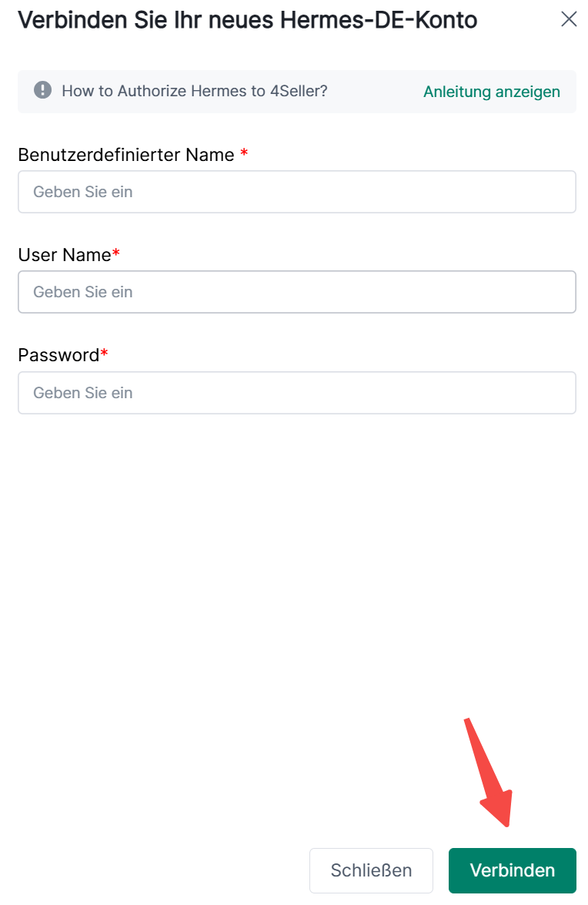Image resolution: width=588 pixels, height=905 pixels.
Task: Click the placeholder text in the Password field
Action: pyautogui.click(x=83, y=393)
